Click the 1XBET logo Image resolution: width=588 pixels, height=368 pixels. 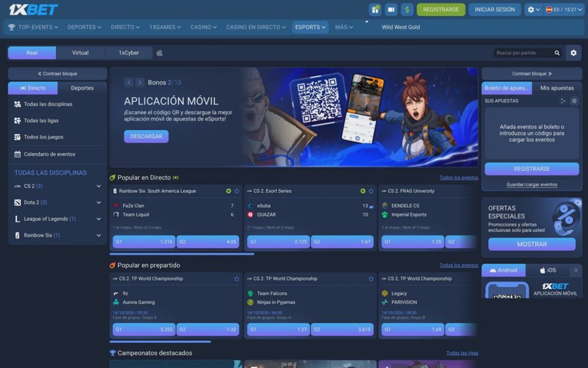click(x=33, y=9)
